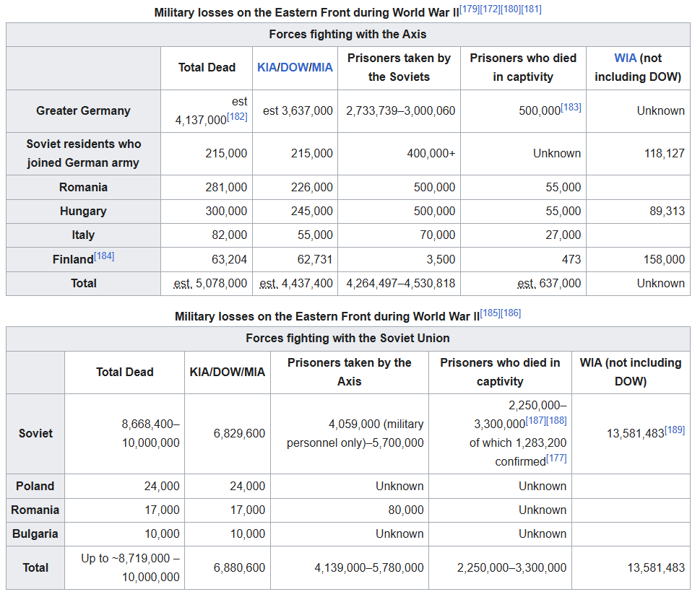
Task: Select Finland's total dead '63,204'
Action: [x=230, y=260]
